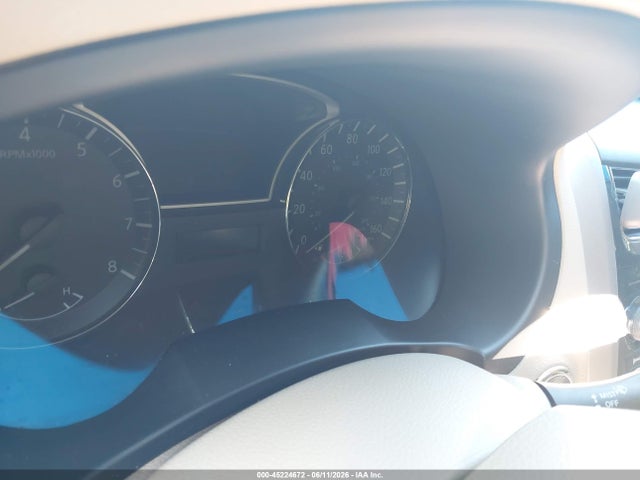Click the 40 mark on speedometer

306,176
